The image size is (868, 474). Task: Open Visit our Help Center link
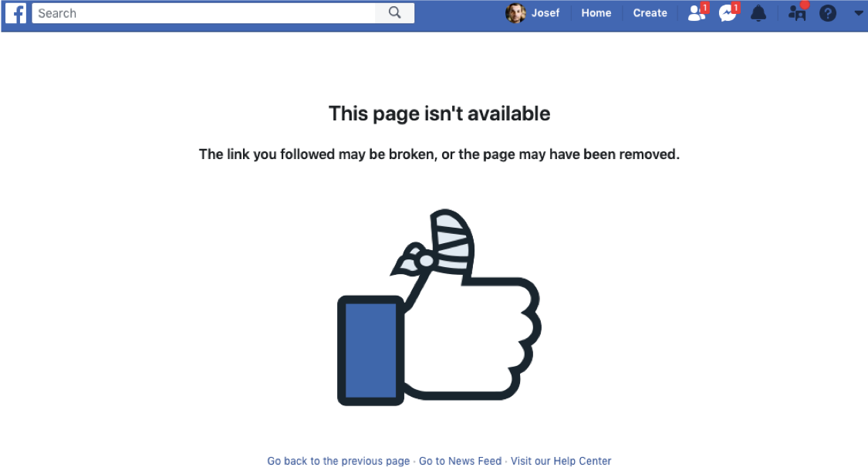click(x=561, y=461)
